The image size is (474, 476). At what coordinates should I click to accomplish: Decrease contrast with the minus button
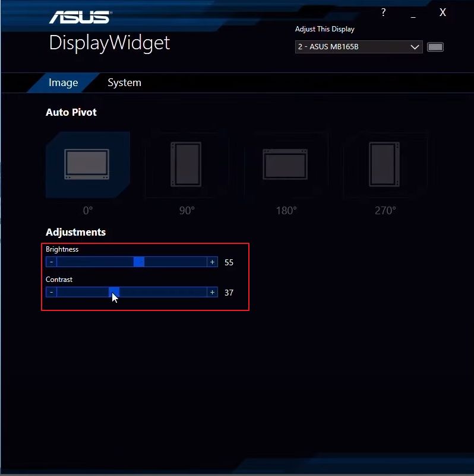51,292
